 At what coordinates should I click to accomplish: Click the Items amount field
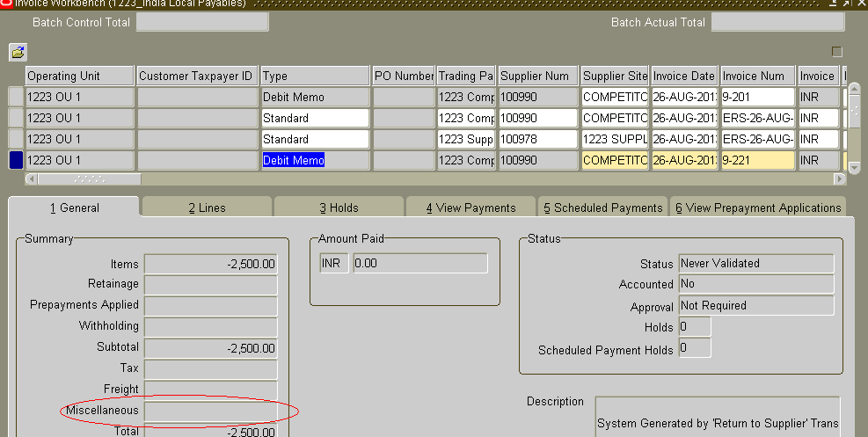211,264
